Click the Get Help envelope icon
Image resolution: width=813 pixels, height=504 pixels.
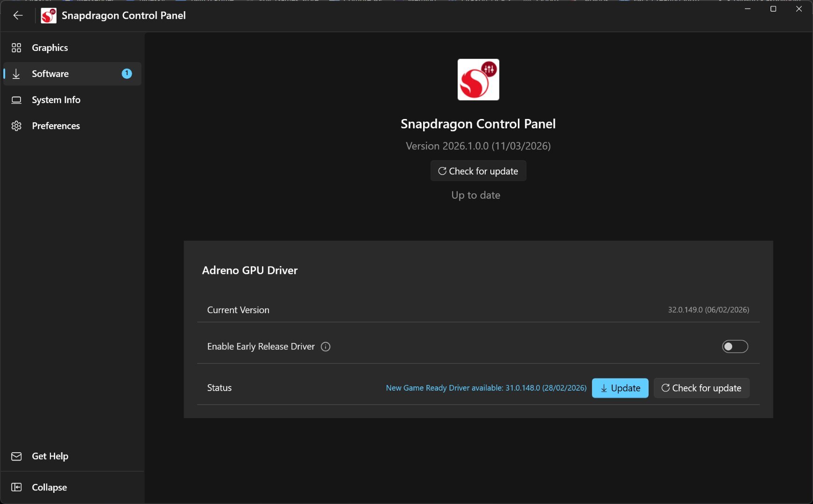pyautogui.click(x=16, y=456)
